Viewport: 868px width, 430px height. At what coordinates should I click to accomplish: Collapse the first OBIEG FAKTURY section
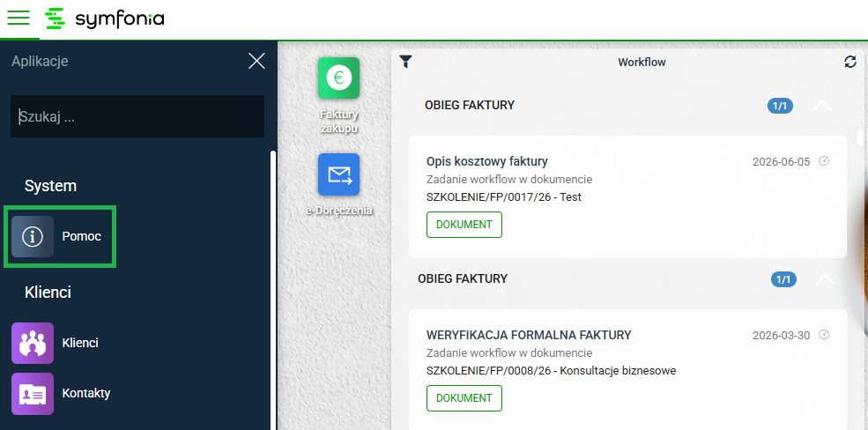coord(821,105)
